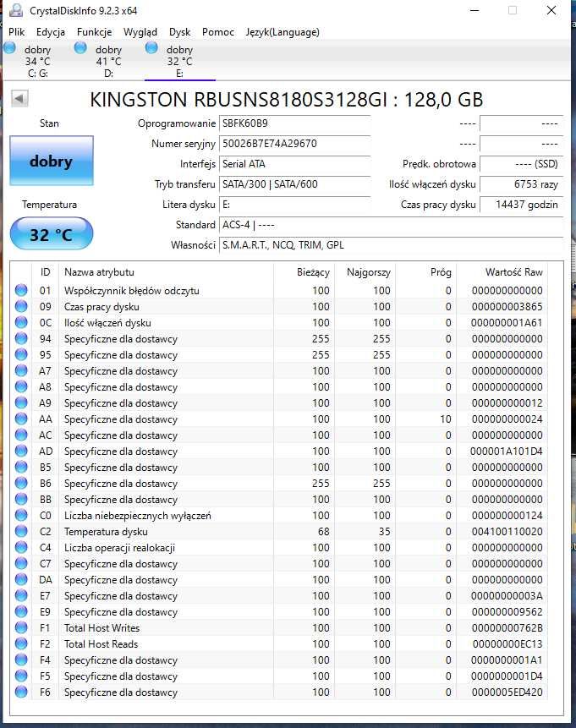The height and width of the screenshot is (728, 576).
Task: Click the serial number field 50026B7E74A29670
Action: point(294,144)
